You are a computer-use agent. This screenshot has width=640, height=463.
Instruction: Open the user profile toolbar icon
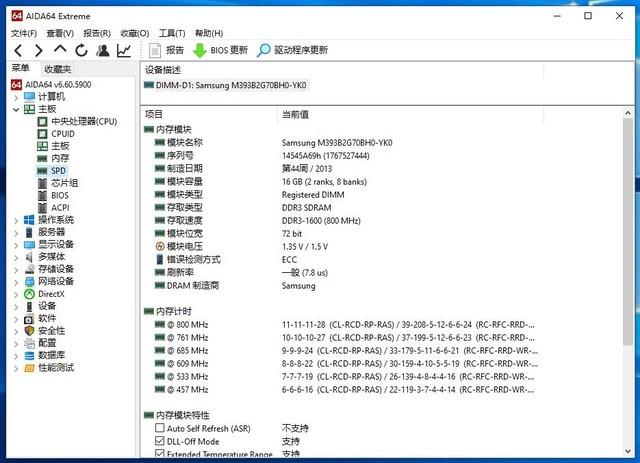102,50
